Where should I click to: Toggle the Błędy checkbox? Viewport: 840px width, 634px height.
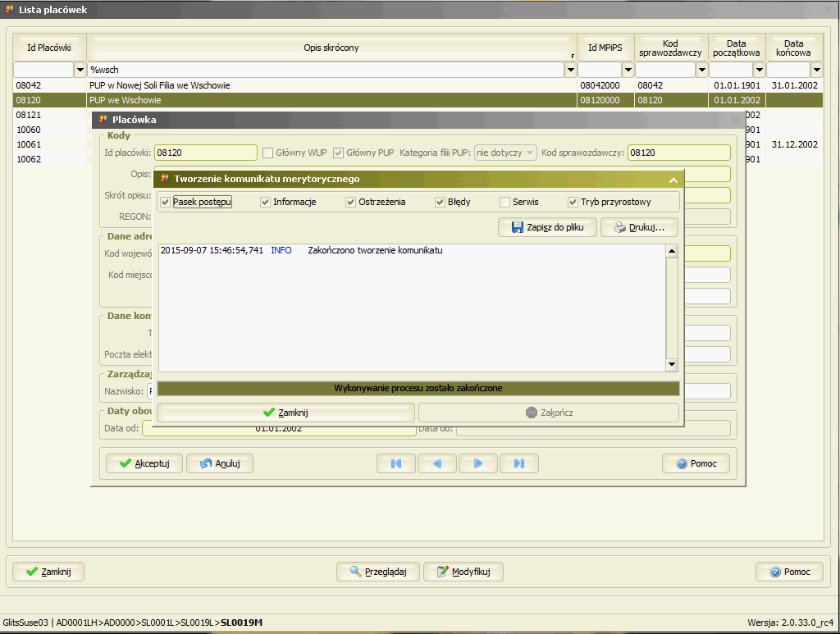tap(440, 203)
